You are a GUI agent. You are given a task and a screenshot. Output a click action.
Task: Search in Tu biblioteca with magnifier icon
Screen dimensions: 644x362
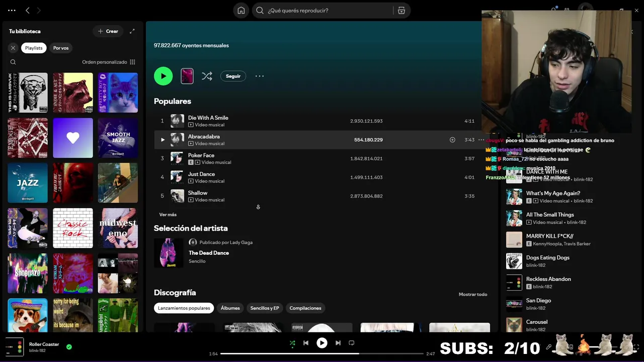tap(13, 62)
